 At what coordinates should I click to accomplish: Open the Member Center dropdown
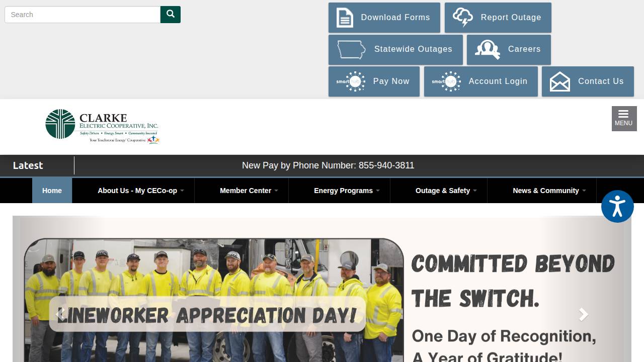246,191
